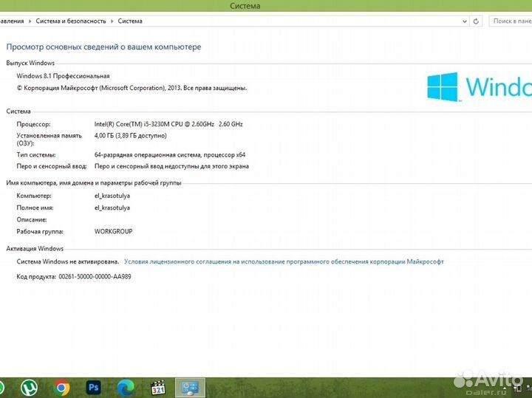This screenshot has width=532, height=398.
Task: Click the product key code text
Action: coord(95,276)
